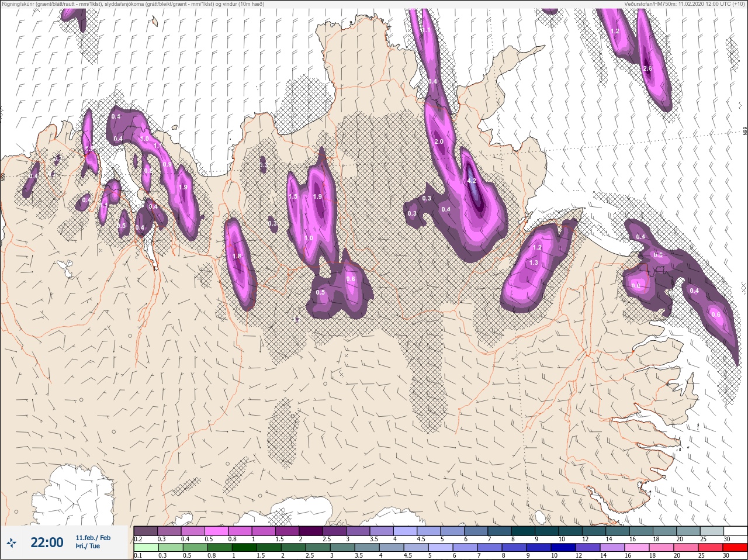Screen dimensions: 748x560
Task: Click the 2.6 precipitation value offshore
Action: [647, 69]
